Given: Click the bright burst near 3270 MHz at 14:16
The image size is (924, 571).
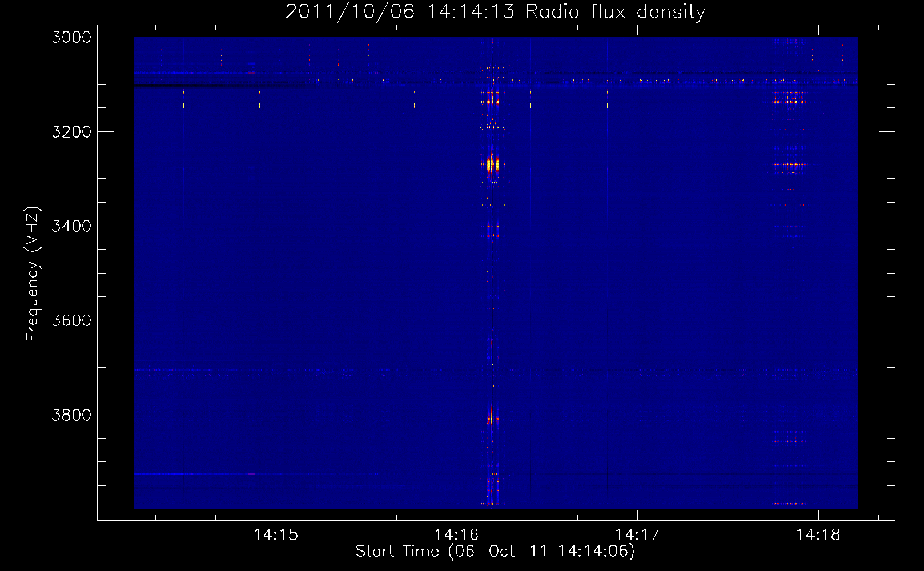Looking at the screenshot, I should click(x=492, y=165).
